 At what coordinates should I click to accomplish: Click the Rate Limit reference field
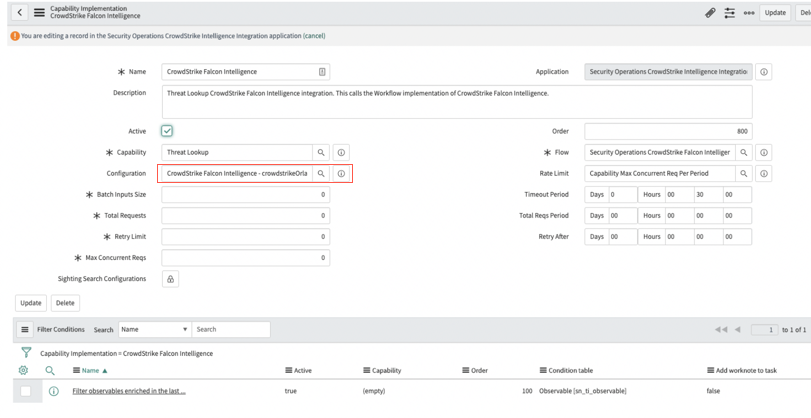pyautogui.click(x=660, y=173)
